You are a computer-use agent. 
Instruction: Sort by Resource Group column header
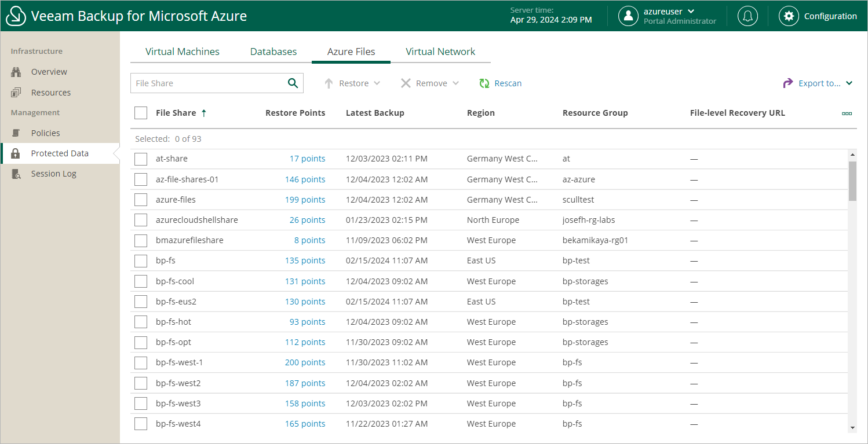[x=595, y=113]
